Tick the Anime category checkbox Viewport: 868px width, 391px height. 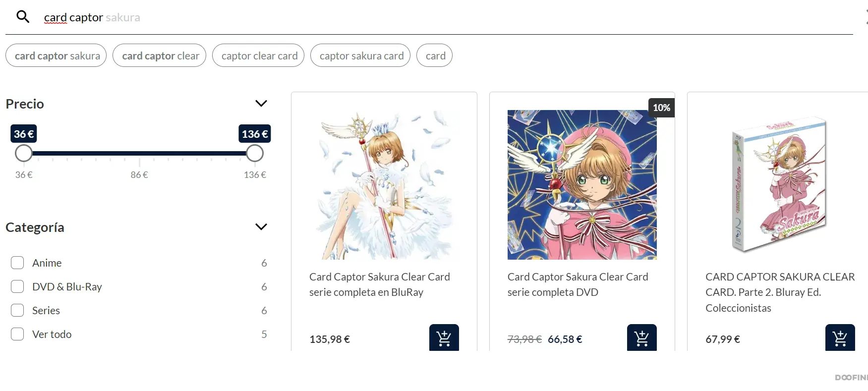[x=17, y=263]
